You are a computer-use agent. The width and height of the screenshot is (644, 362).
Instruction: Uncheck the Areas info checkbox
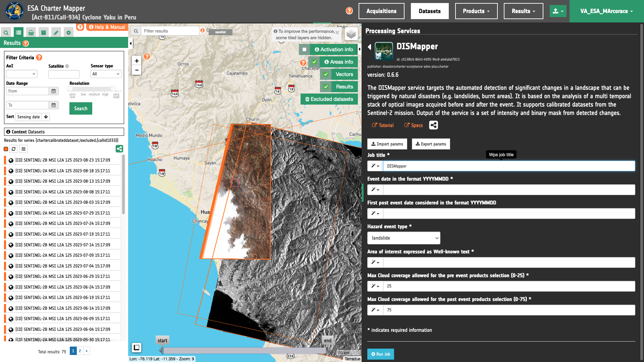314,62
